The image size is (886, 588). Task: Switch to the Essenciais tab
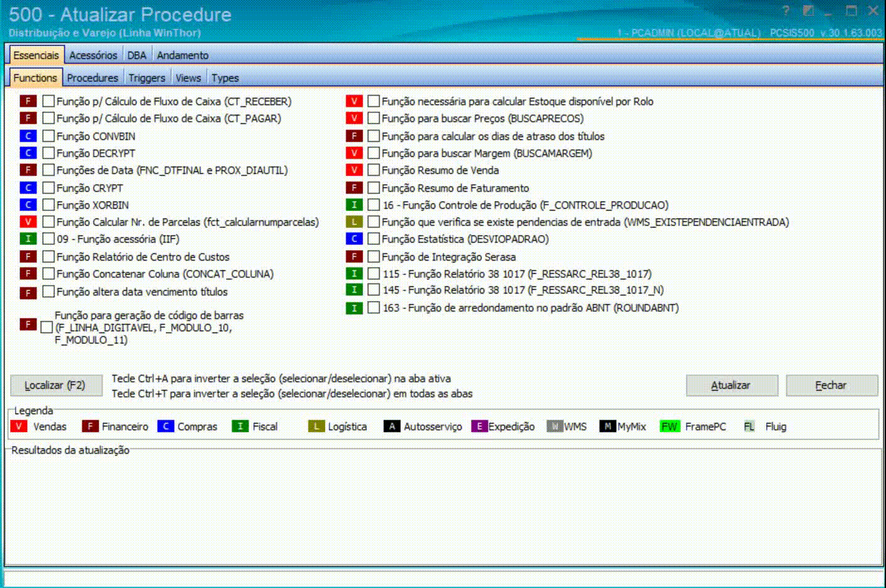(36, 55)
